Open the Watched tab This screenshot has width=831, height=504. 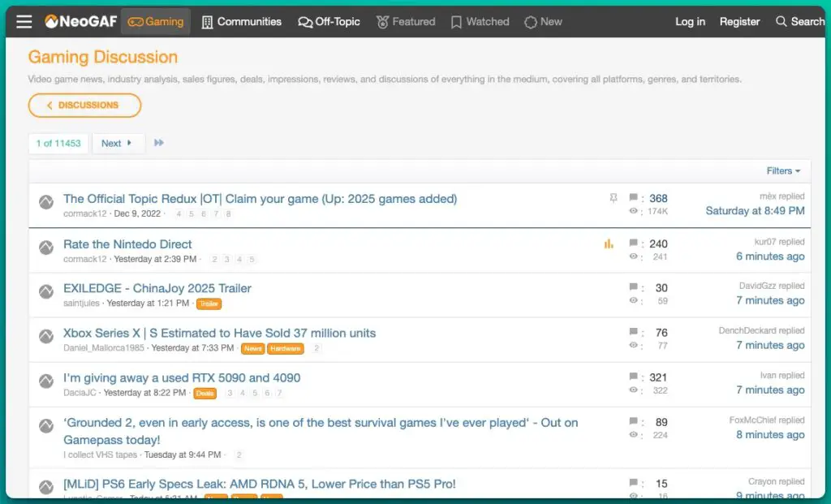[x=480, y=22]
